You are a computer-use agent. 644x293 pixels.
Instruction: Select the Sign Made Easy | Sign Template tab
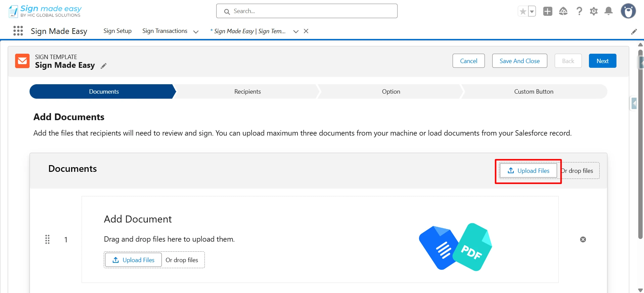click(248, 31)
